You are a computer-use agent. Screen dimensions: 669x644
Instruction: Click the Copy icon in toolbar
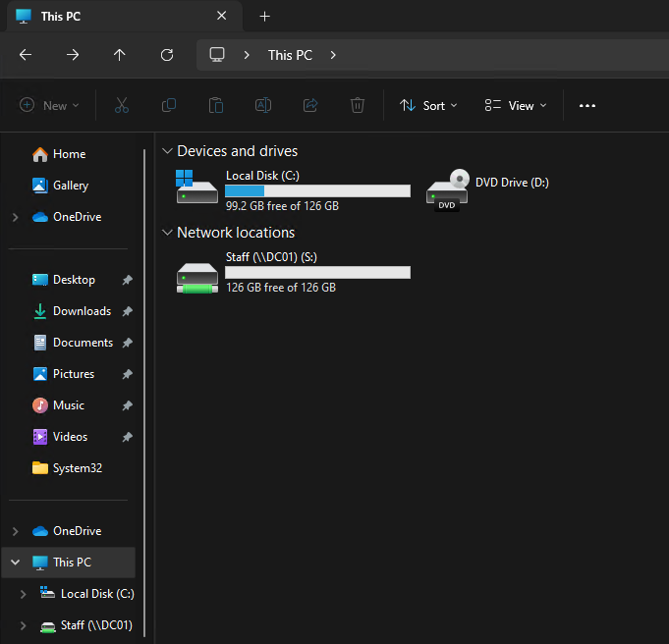tap(169, 105)
